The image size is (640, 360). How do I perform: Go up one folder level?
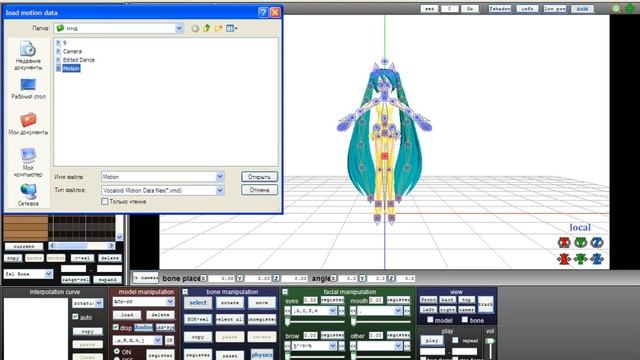tap(207, 28)
